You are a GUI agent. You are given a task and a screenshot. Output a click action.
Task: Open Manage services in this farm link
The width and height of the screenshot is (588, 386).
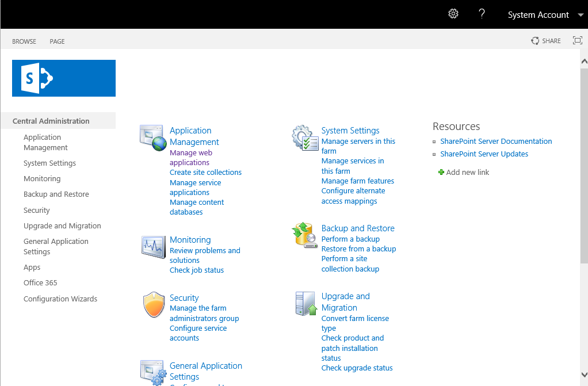(x=353, y=166)
